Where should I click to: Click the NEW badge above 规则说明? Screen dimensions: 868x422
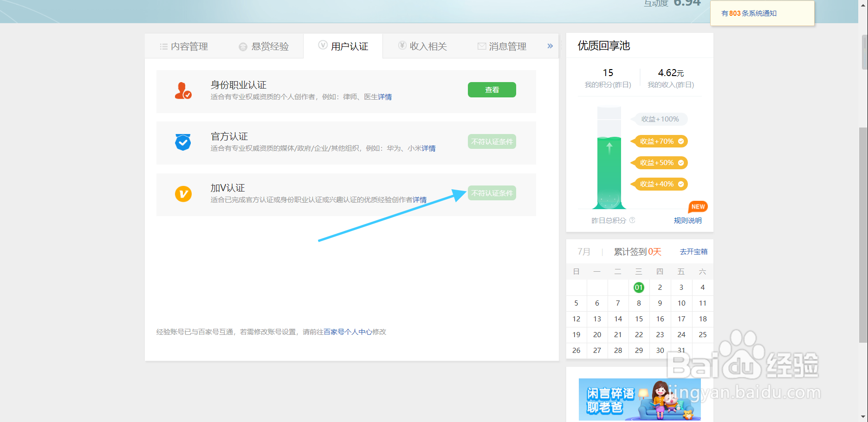[x=698, y=207]
